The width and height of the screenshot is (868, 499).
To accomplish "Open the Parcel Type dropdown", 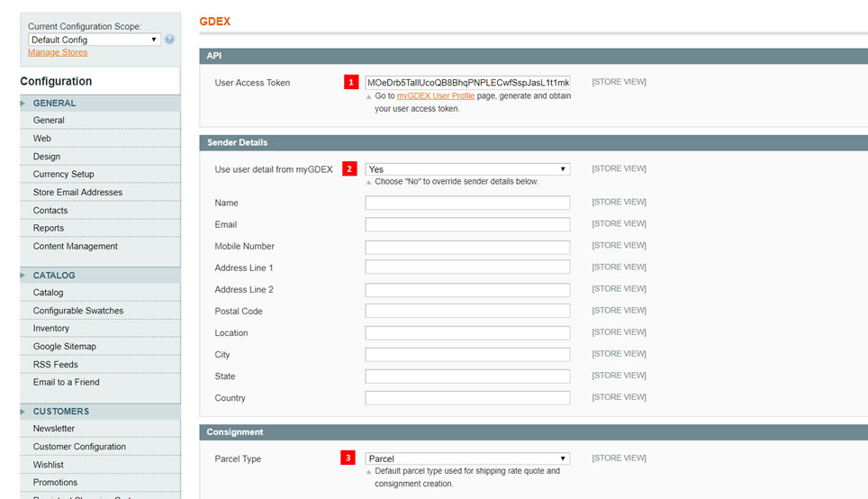I will point(468,458).
